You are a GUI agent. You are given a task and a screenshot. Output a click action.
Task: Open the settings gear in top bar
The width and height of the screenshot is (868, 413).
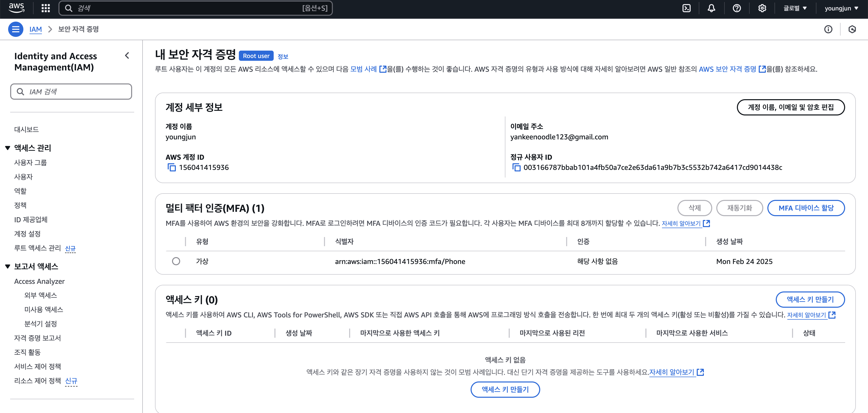(x=762, y=8)
